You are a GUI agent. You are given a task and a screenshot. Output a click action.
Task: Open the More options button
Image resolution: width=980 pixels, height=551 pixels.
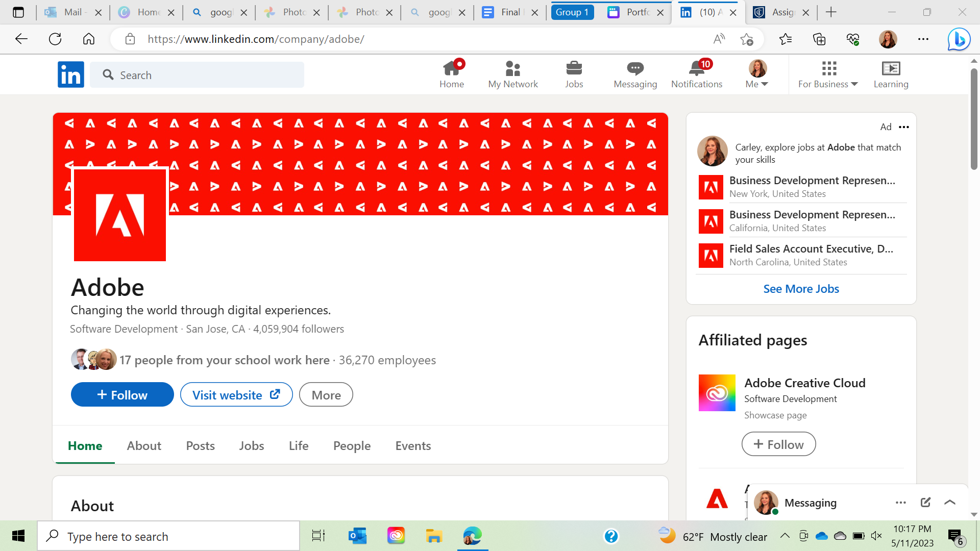pyautogui.click(x=326, y=394)
